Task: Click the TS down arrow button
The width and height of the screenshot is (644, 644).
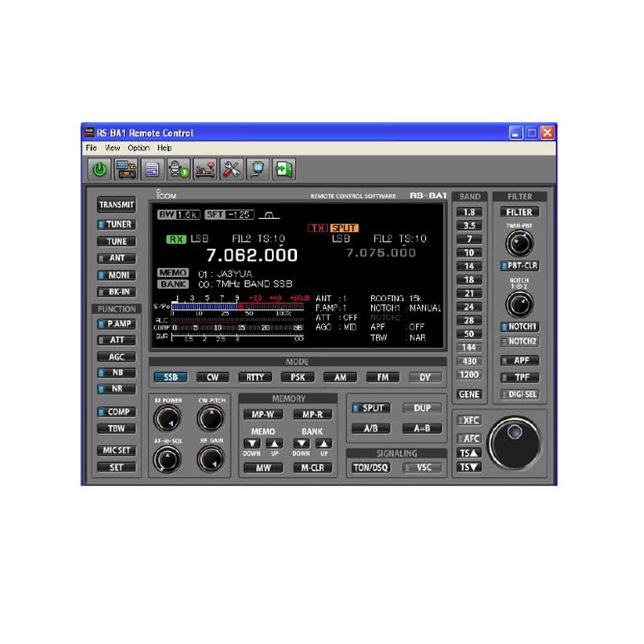Action: click(x=469, y=467)
